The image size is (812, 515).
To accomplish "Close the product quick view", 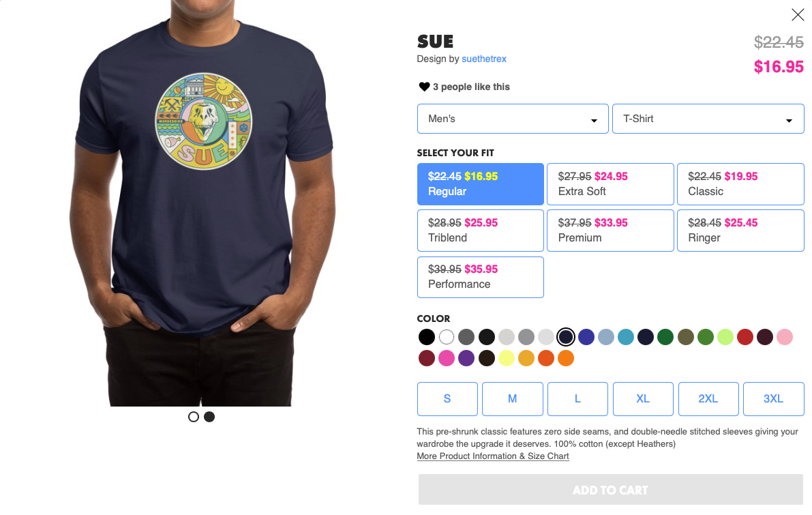I will click(x=798, y=14).
